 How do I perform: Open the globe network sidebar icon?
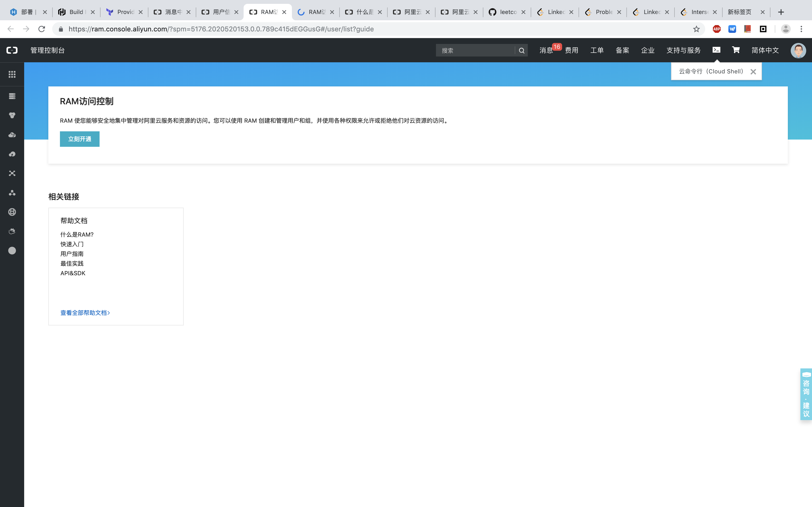pyautogui.click(x=12, y=211)
